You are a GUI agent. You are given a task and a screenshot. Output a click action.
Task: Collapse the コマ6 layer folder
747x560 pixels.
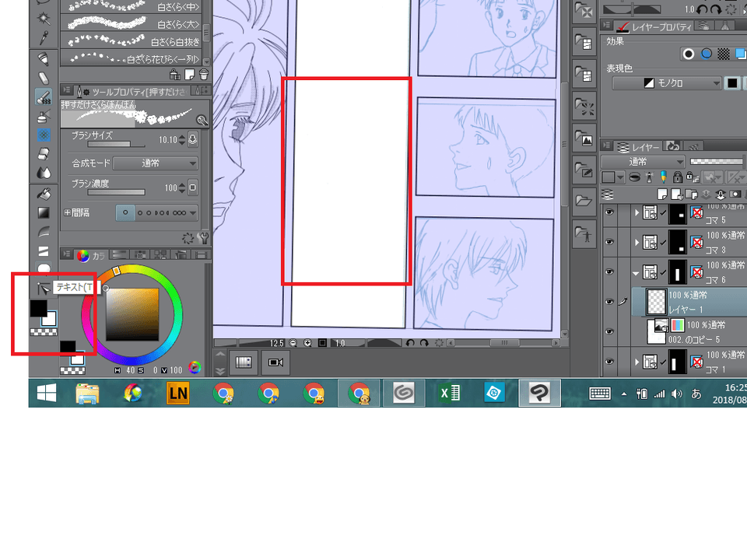(635, 273)
